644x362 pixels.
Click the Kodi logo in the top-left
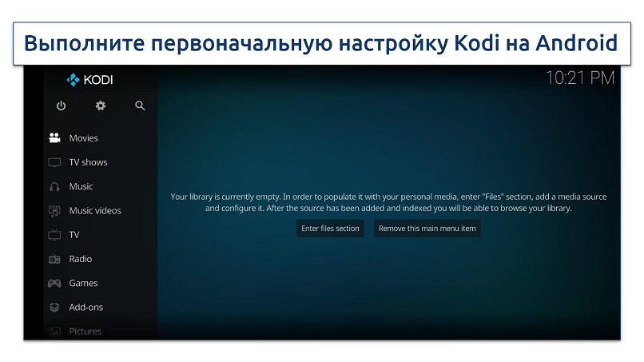(89, 80)
